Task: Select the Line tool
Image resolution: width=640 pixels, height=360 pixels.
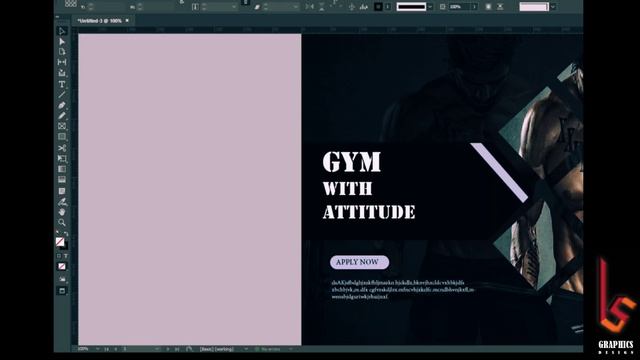Action: tap(62, 95)
